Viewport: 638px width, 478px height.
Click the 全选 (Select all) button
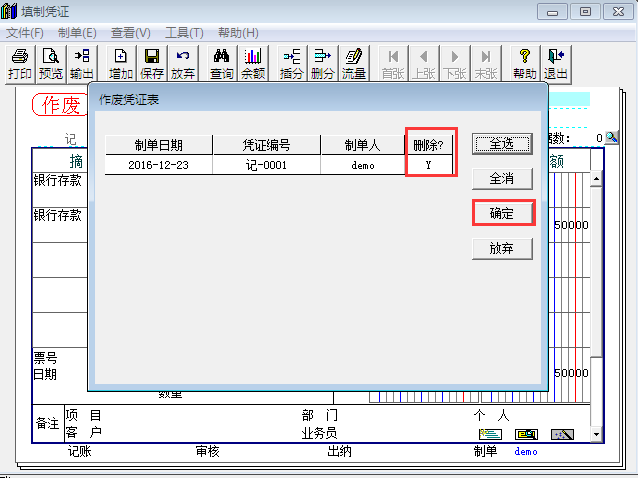(502, 144)
